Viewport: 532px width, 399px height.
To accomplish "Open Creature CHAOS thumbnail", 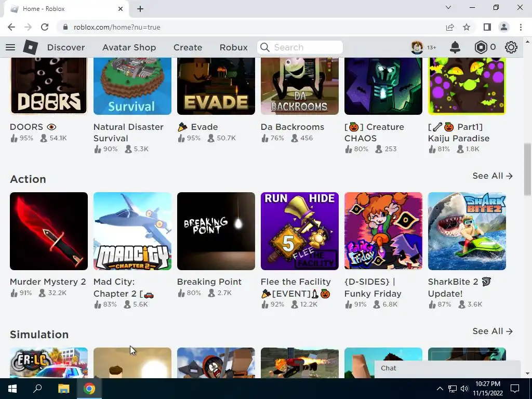I will (x=383, y=86).
